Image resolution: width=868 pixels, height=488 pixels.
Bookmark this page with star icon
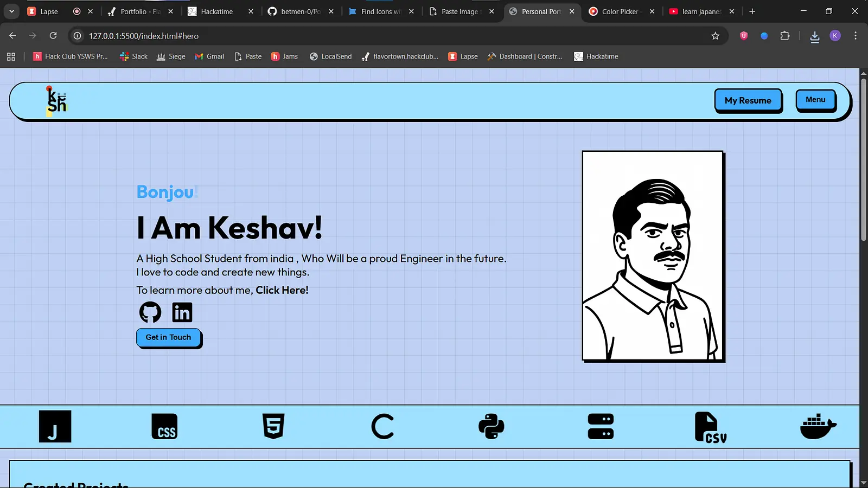[x=715, y=36]
